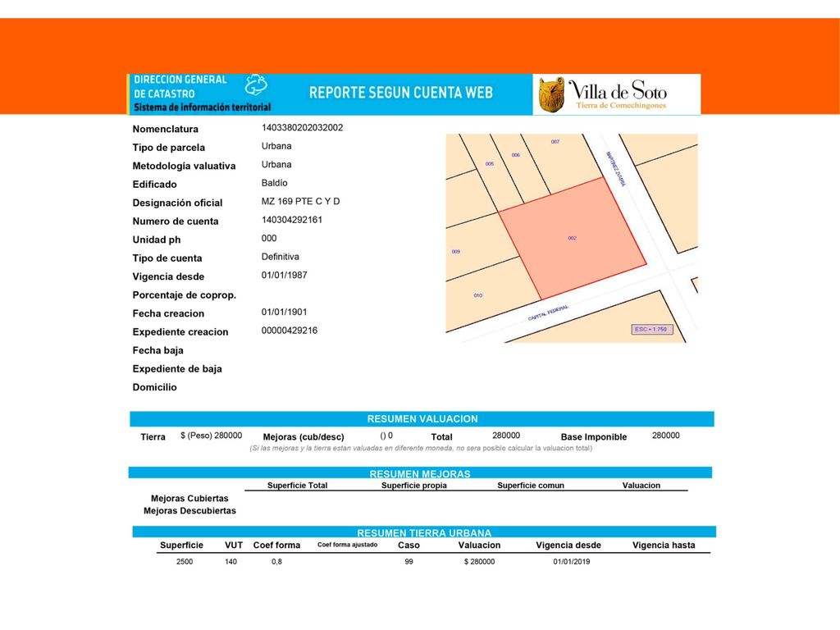
Task: Click the Villa de Soto owl emblem
Action: point(551,95)
